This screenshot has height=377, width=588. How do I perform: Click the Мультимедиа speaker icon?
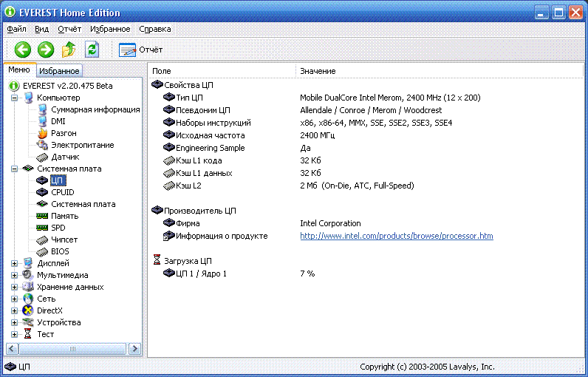coord(28,275)
